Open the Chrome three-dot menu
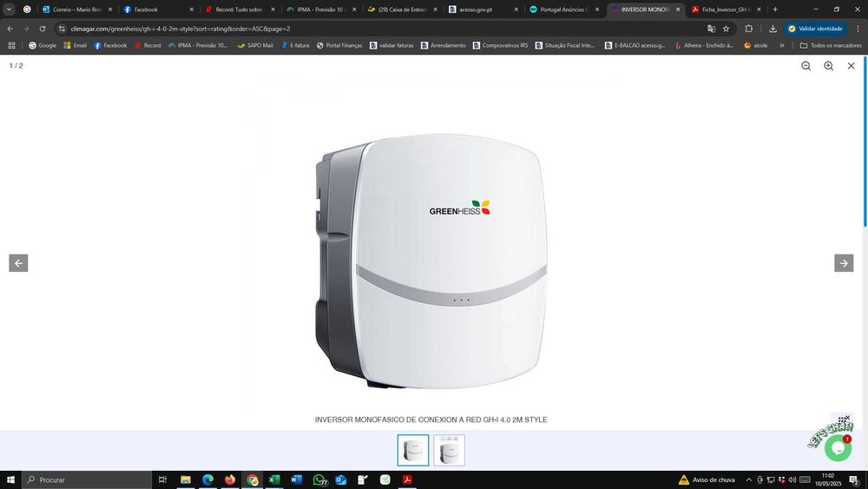 [x=858, y=29]
